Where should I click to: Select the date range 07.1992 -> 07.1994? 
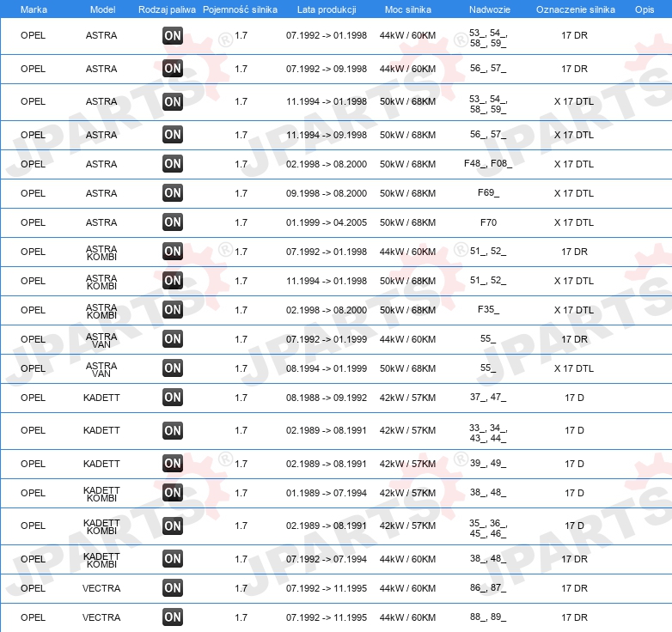(x=327, y=559)
